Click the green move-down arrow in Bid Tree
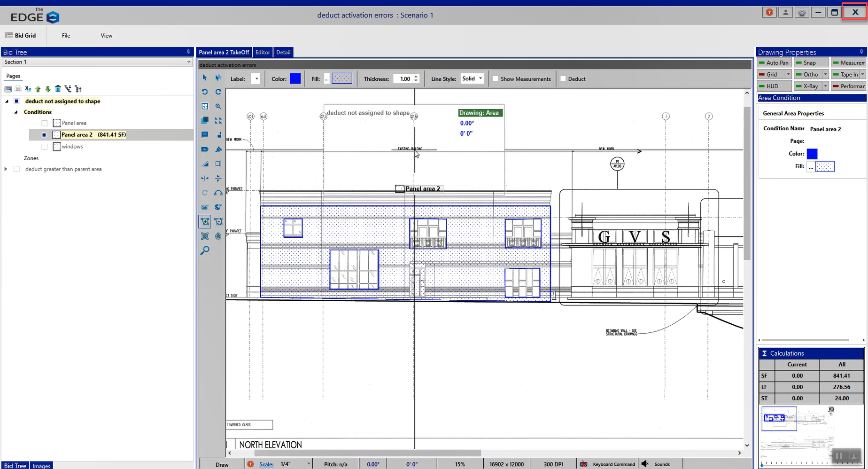 [x=48, y=89]
